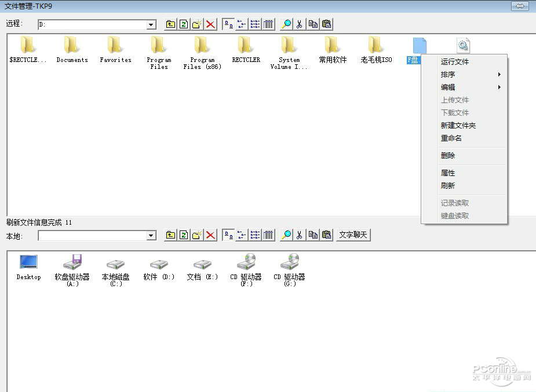Create a new folder in remote toolbar
536x392 pixels.
[197, 24]
